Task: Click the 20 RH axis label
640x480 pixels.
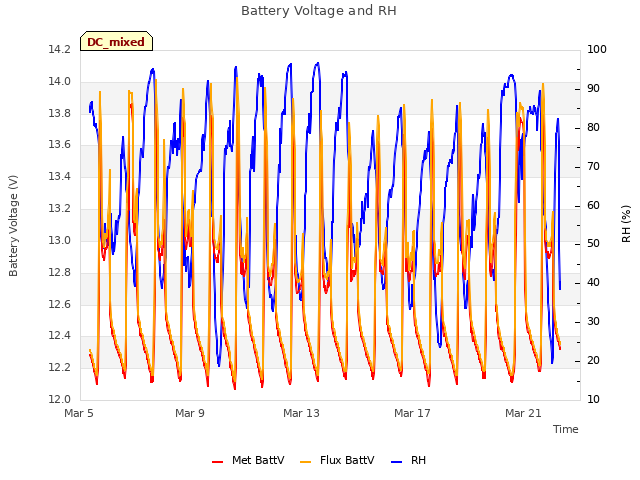Action: (x=593, y=361)
